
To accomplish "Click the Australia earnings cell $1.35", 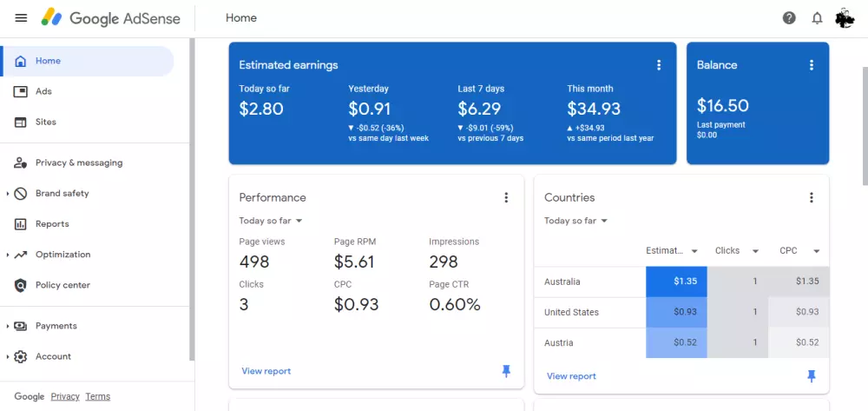I will coord(677,282).
